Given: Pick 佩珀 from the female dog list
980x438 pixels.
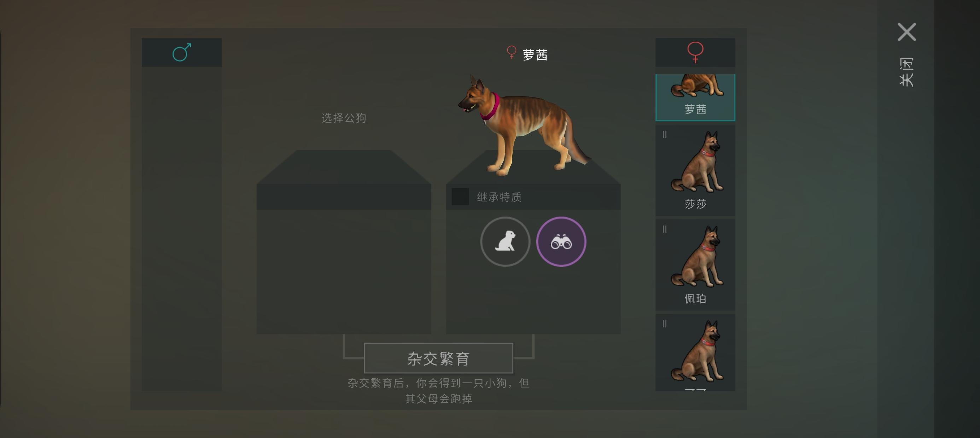Looking at the screenshot, I should [x=695, y=265].
